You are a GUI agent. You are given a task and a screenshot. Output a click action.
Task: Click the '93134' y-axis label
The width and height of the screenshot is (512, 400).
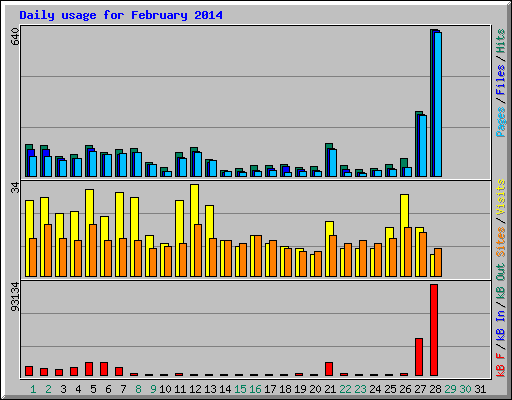click(x=15, y=297)
